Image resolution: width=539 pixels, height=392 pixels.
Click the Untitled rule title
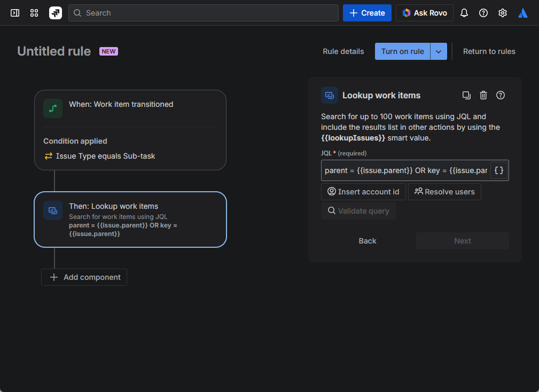coord(54,51)
